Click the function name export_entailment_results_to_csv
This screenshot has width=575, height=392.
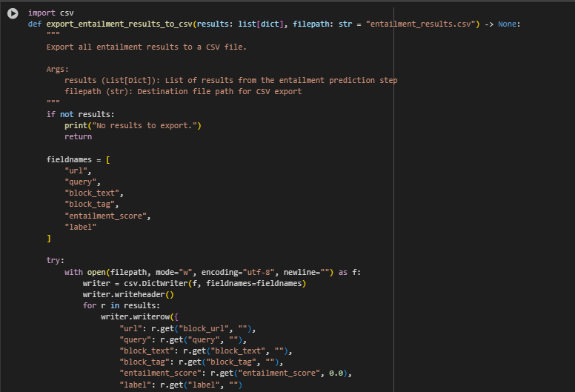point(119,24)
